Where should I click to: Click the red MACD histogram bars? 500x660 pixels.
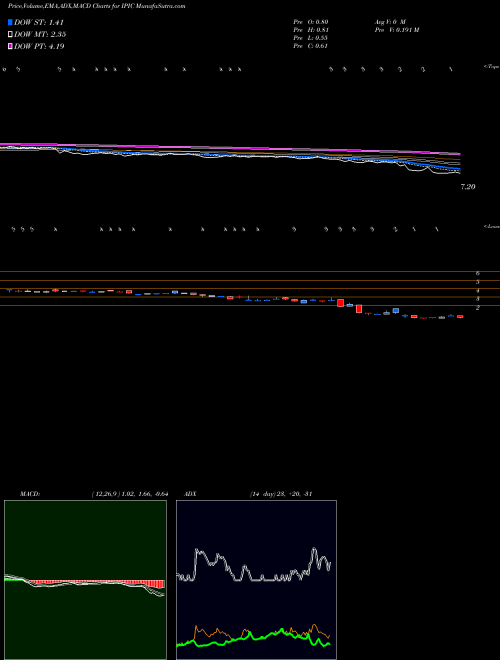(97, 583)
